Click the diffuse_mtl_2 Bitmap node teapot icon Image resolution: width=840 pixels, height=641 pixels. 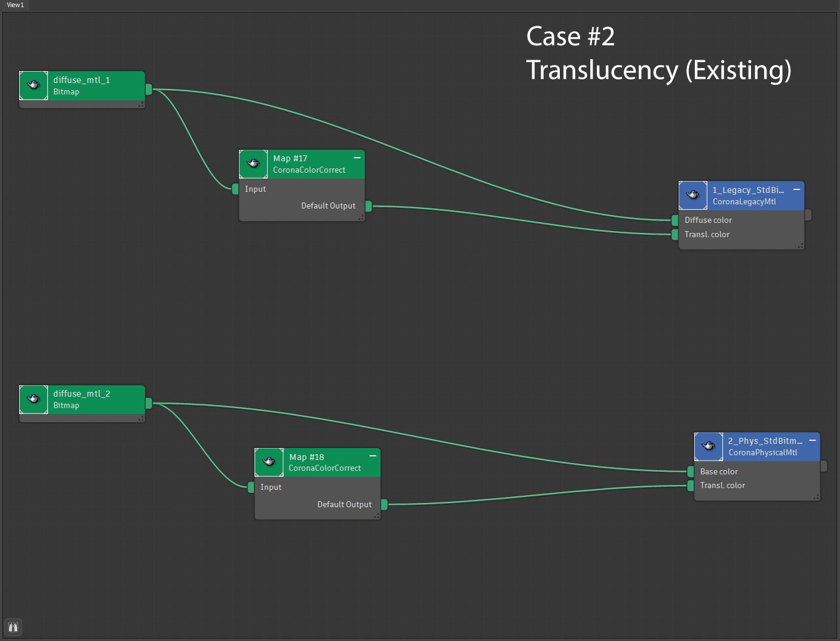pos(33,399)
